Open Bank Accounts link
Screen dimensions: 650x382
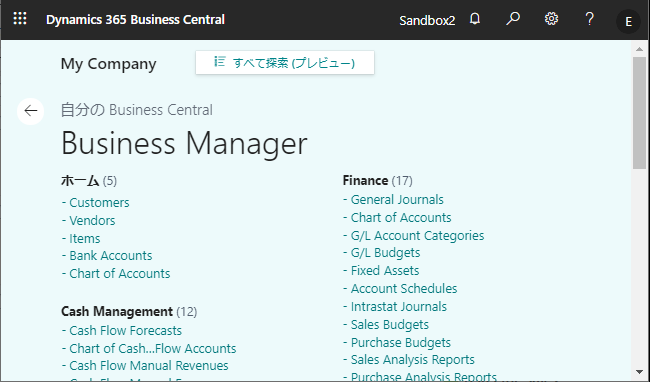[x=111, y=256]
